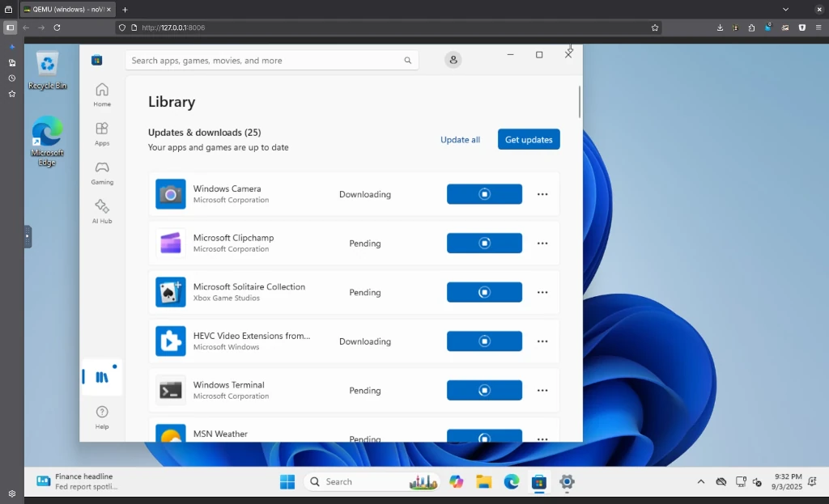Click the Microsoft Solitaire Collection app icon
The width and height of the screenshot is (829, 504).
coord(171,292)
